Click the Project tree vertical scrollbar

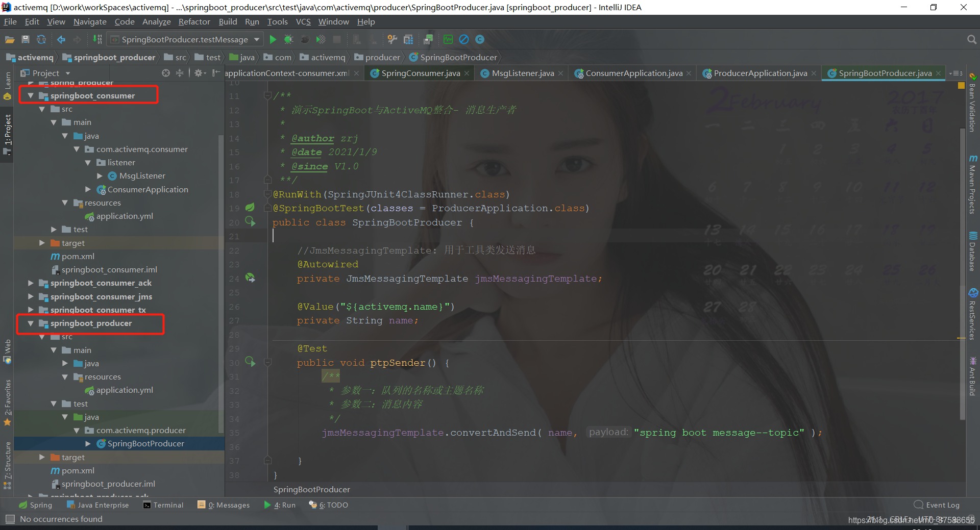(221, 283)
